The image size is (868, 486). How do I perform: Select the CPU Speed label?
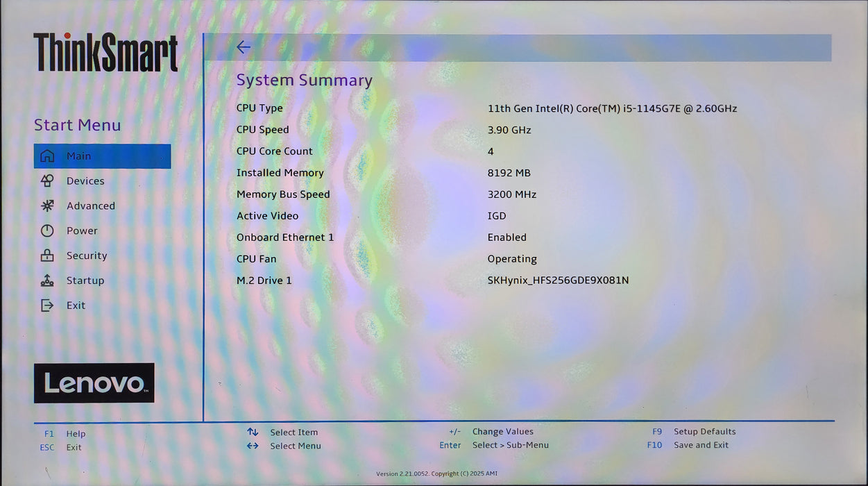pos(262,130)
